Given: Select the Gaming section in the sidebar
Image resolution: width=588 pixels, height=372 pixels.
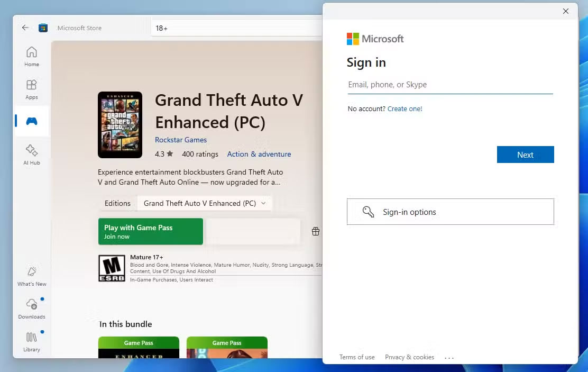Looking at the screenshot, I should (31, 121).
